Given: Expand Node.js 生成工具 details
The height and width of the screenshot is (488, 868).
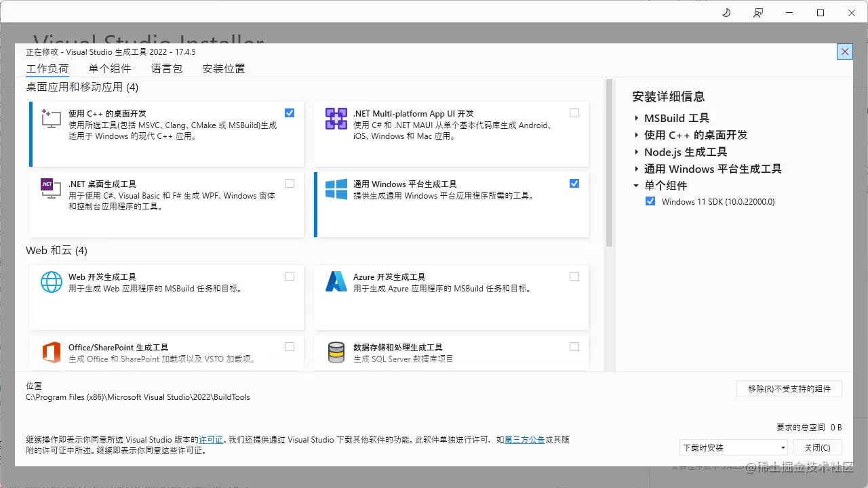Looking at the screenshot, I should tap(637, 152).
